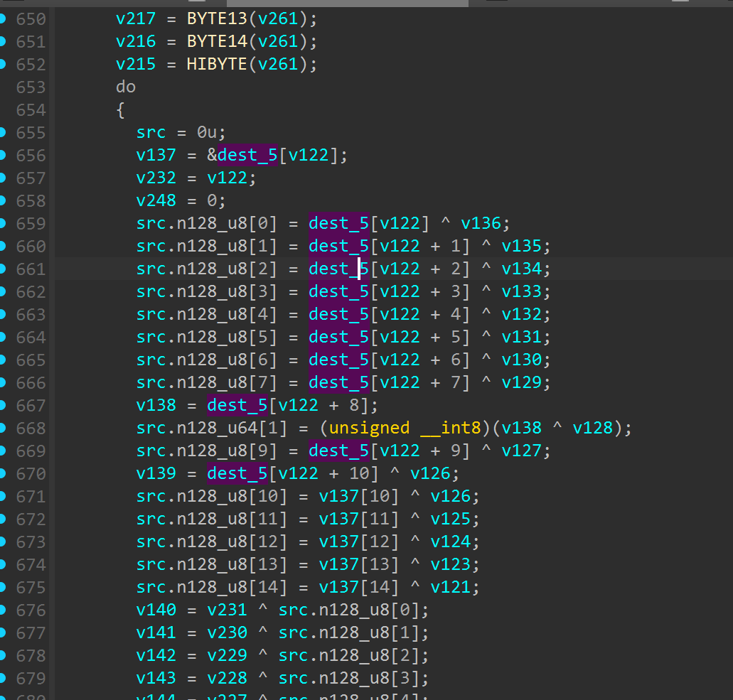Toggle the breakpoint dot on line 659

coord(2,223)
